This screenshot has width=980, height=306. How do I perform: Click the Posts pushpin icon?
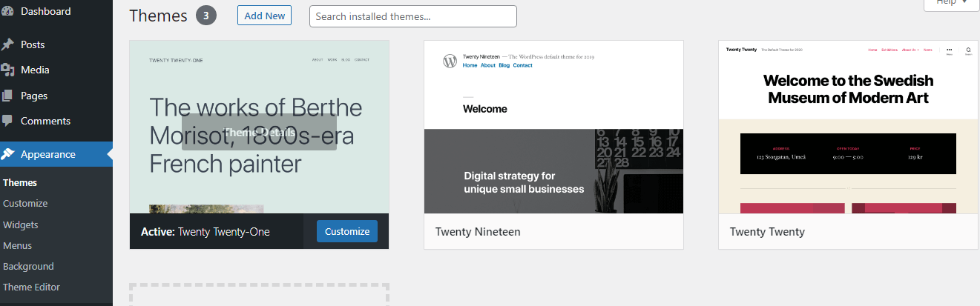click(7, 44)
